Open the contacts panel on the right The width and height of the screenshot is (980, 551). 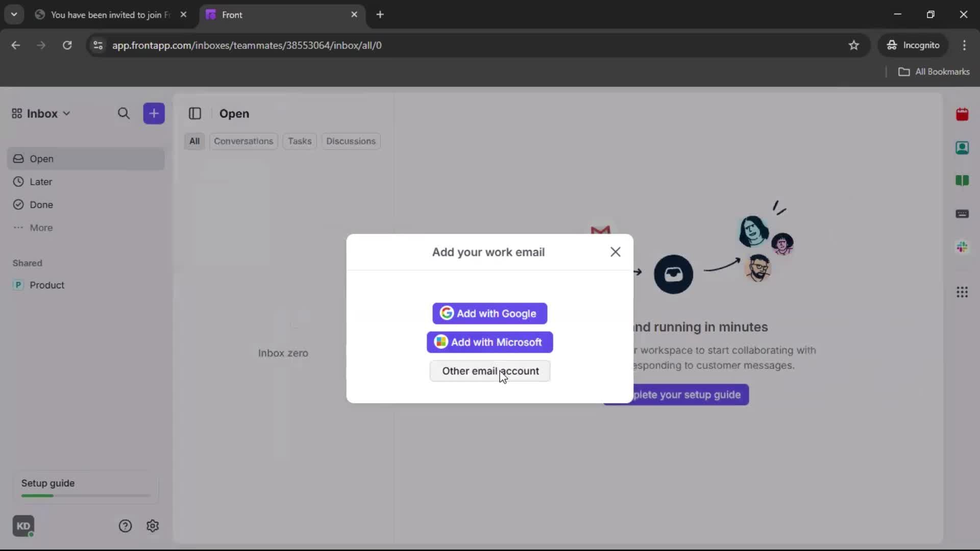tap(963, 148)
